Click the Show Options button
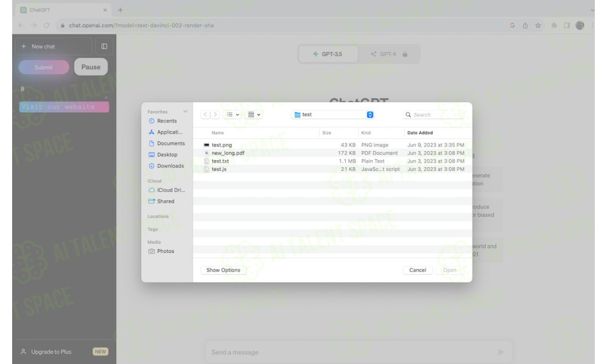The width and height of the screenshot is (607, 364). (x=223, y=271)
